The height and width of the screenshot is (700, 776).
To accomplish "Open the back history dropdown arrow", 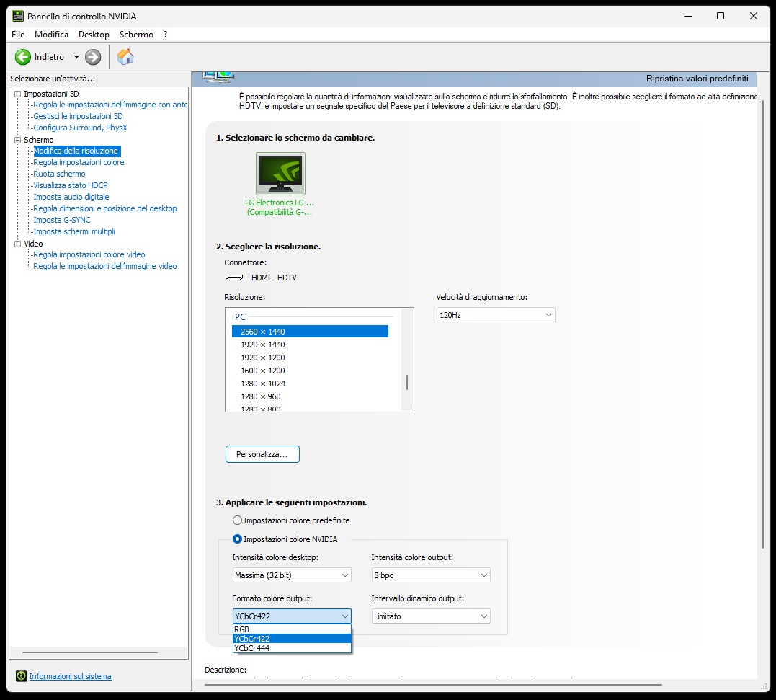I will click(x=76, y=57).
